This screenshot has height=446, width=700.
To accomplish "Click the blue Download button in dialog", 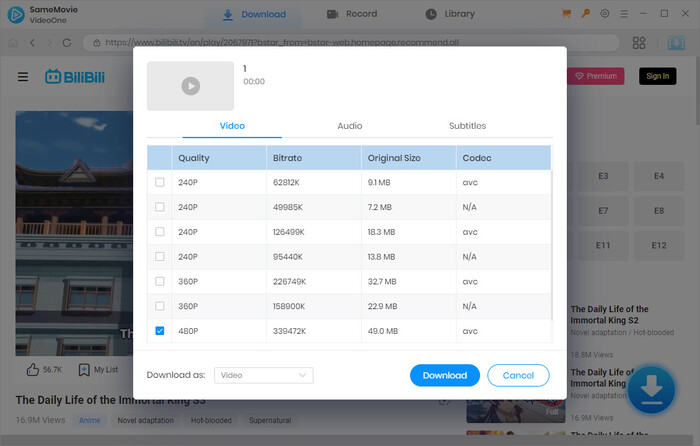I will [445, 375].
